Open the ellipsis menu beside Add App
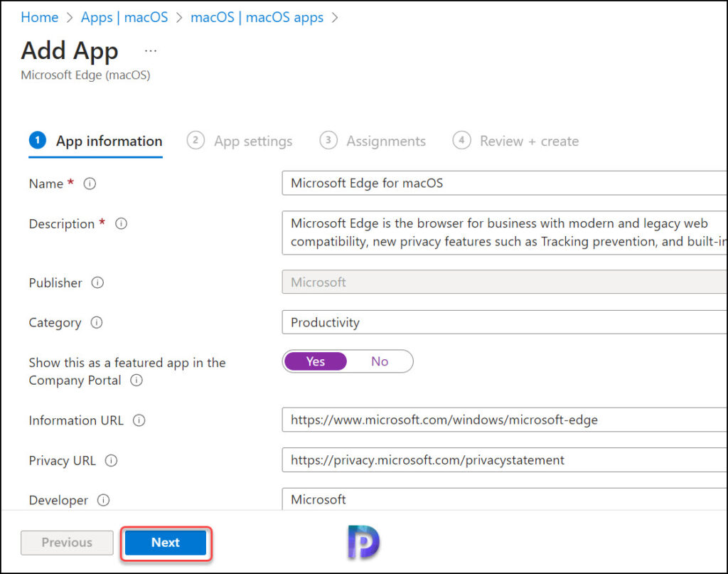728x574 pixels. (x=151, y=51)
